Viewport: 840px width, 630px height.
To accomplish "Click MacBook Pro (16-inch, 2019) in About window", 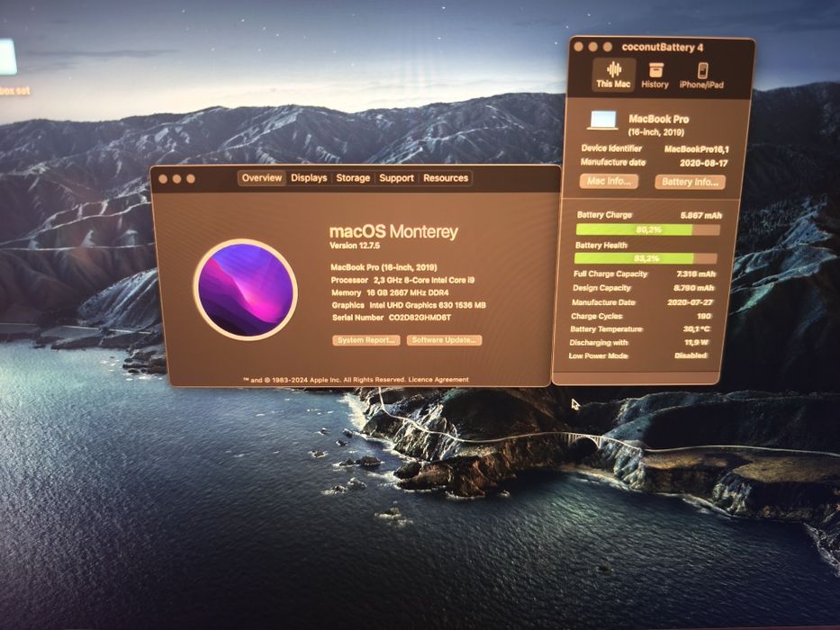I will 384,267.
